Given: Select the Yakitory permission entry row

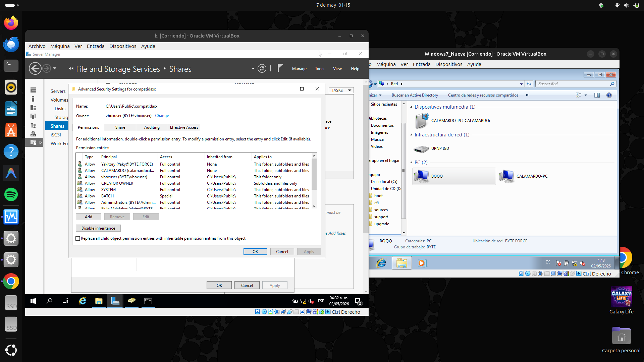Looking at the screenshot, I should click(194, 164).
